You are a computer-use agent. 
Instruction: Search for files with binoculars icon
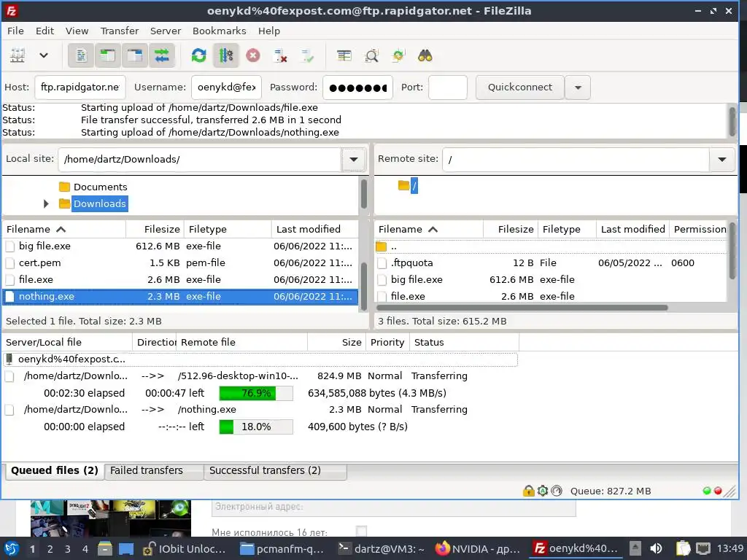pyautogui.click(x=425, y=55)
